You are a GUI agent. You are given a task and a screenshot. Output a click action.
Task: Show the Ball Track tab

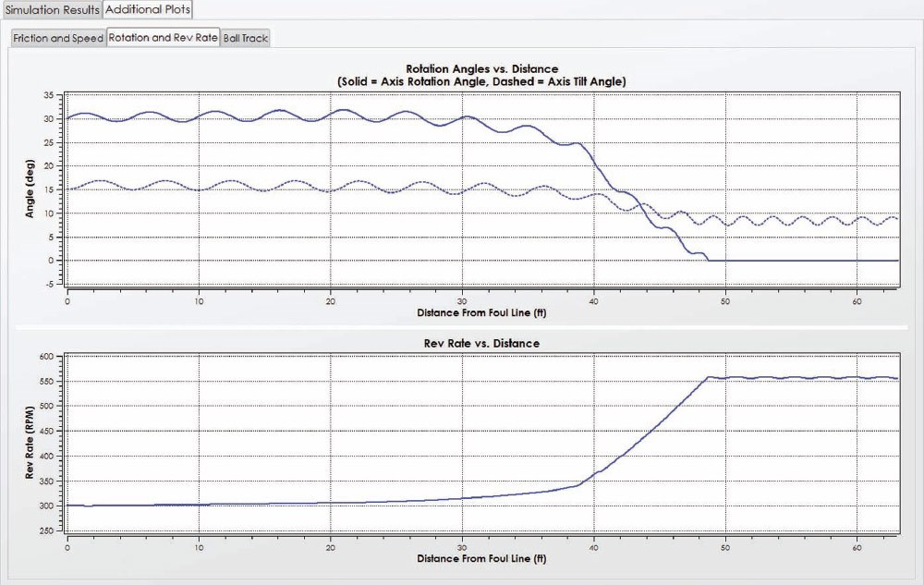pyautogui.click(x=245, y=39)
